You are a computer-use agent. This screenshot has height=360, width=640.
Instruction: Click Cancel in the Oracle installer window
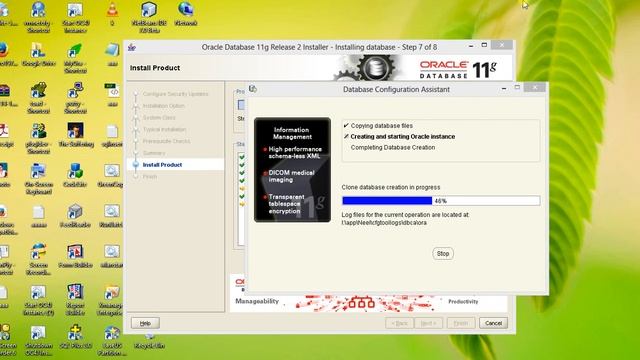coord(493,323)
